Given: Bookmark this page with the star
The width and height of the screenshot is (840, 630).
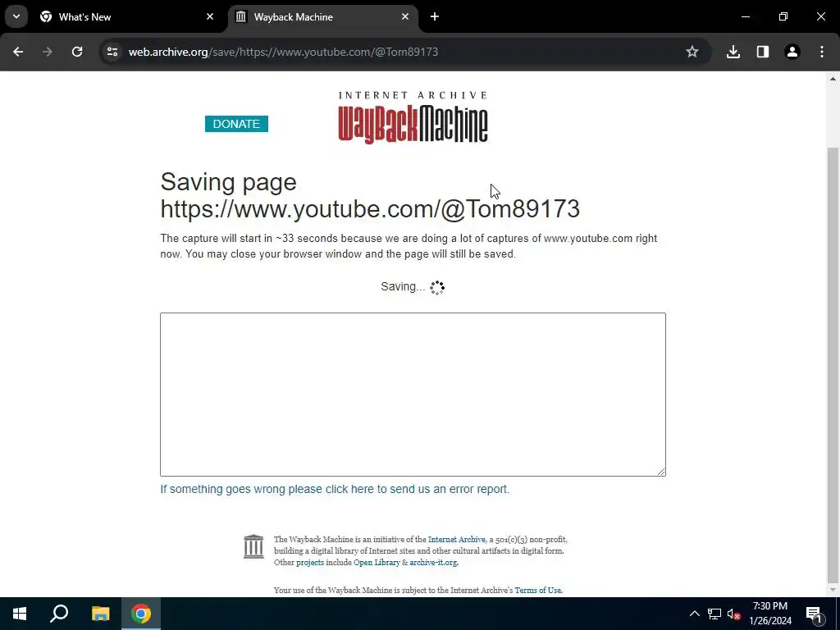Looking at the screenshot, I should [x=692, y=52].
